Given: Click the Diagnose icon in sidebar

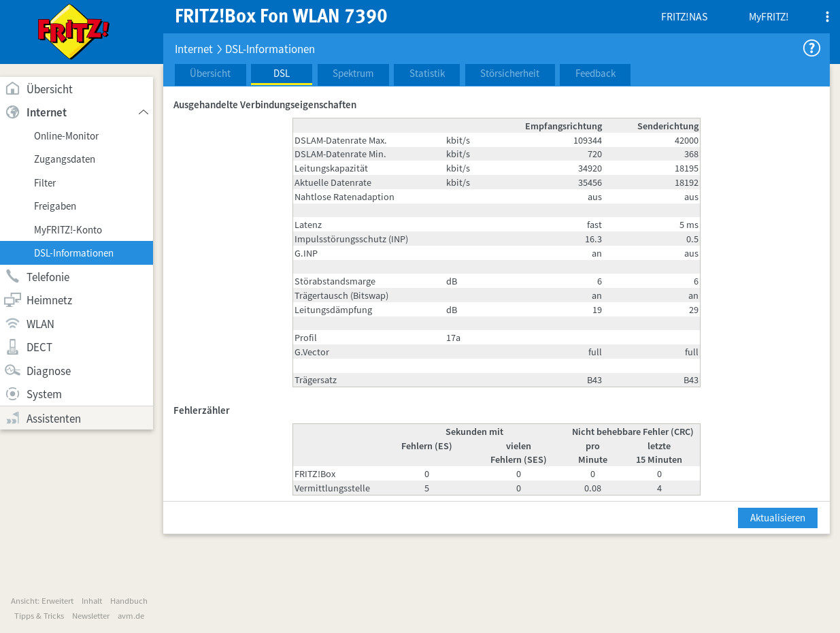Looking at the screenshot, I should tap(12, 371).
